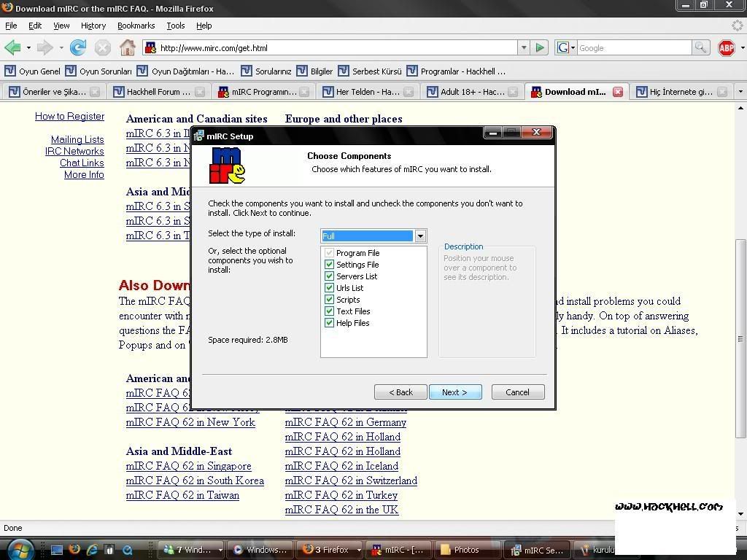Image resolution: width=747 pixels, height=560 pixels.
Task: Expand the '3 Firefox' taskbar group arrow
Action: point(359,550)
